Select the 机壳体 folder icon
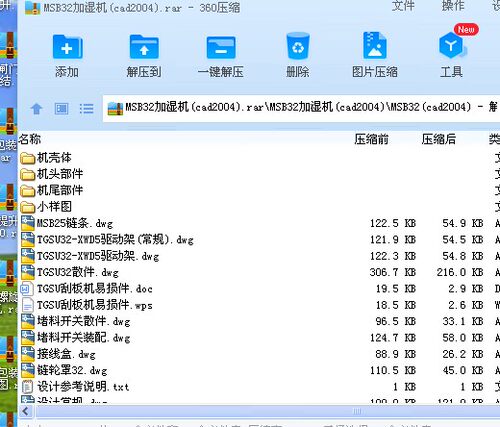Viewport: 500px width, 427px height. tap(27, 158)
